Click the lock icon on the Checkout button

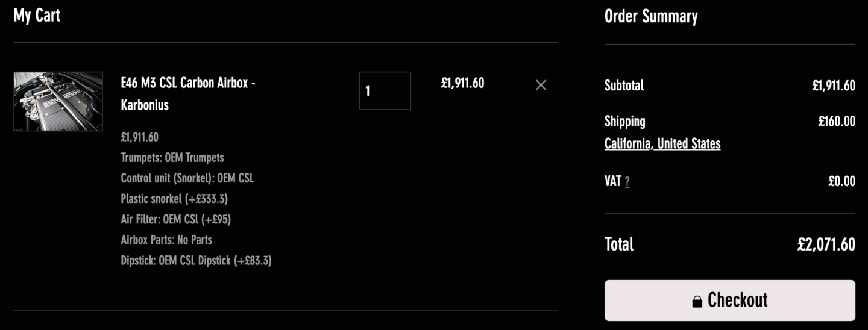(x=697, y=301)
